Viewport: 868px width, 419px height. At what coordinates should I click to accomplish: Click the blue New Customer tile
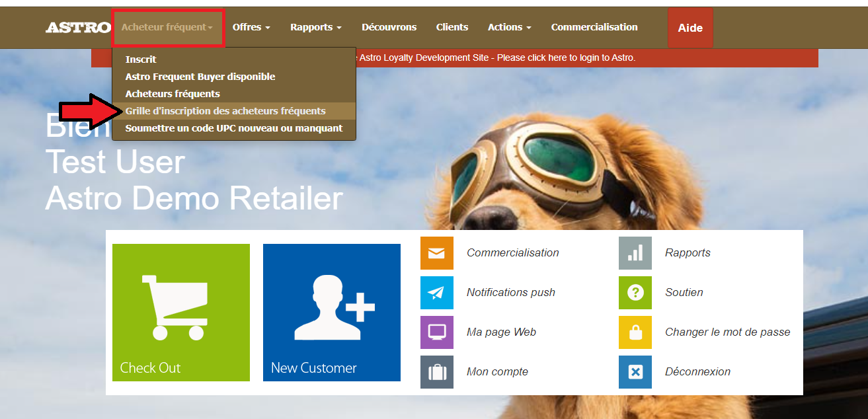point(332,313)
